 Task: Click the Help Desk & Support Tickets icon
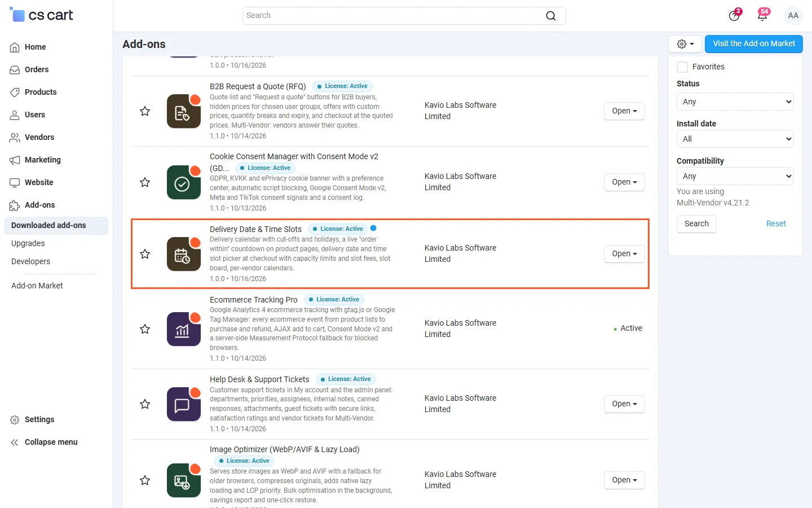(184, 404)
